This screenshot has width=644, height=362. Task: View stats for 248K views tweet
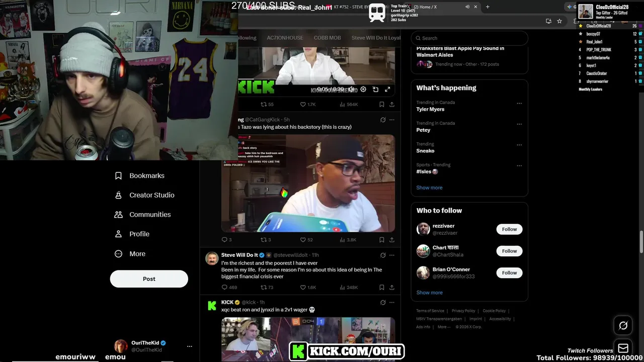(349, 288)
